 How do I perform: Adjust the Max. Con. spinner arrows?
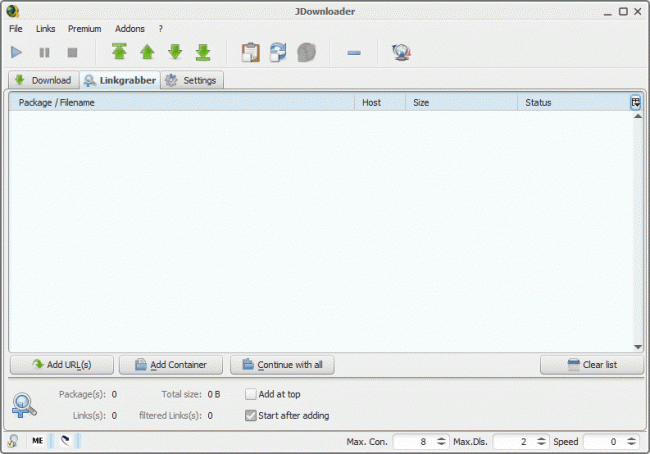coord(441,442)
